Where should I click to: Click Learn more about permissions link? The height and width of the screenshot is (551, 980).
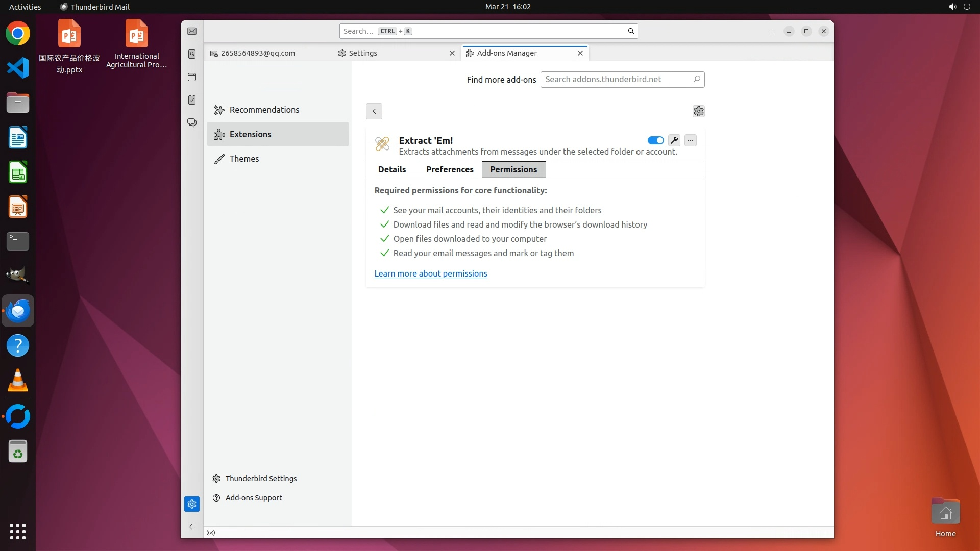tap(430, 273)
